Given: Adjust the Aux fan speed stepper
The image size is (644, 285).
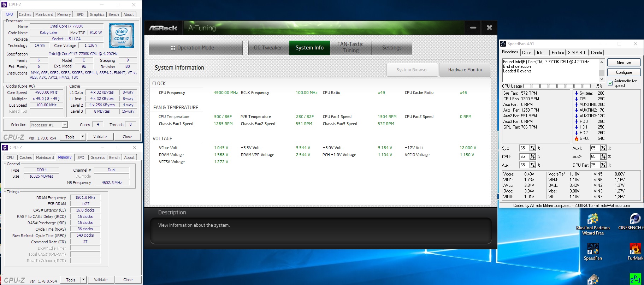Looking at the screenshot, I should click(533, 165).
